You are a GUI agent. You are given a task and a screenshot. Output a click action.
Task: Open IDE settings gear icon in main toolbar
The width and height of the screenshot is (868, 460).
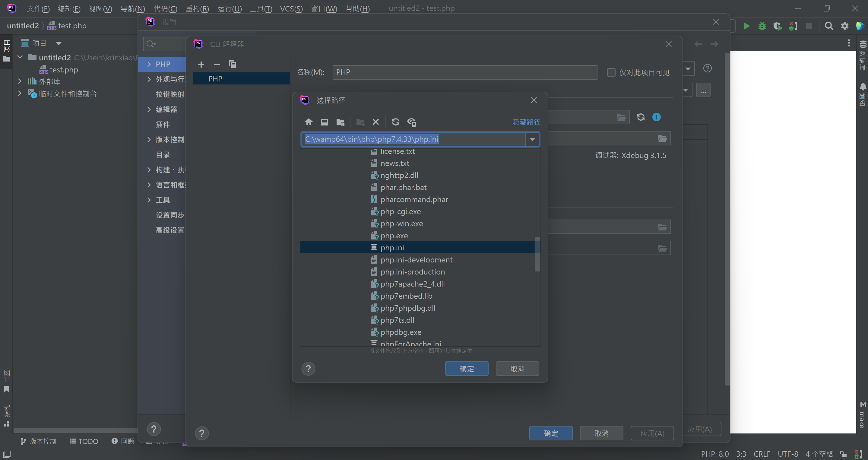pyautogui.click(x=844, y=26)
